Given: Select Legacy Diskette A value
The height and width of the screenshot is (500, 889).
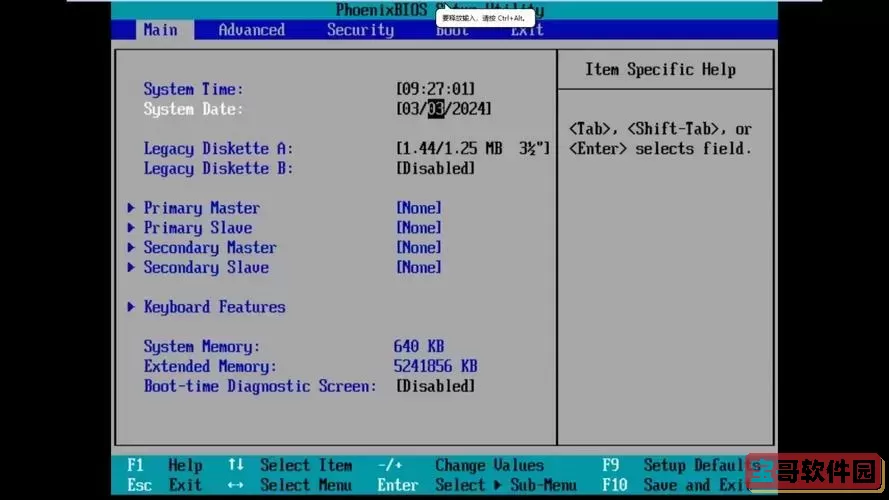Looking at the screenshot, I should coord(472,149).
